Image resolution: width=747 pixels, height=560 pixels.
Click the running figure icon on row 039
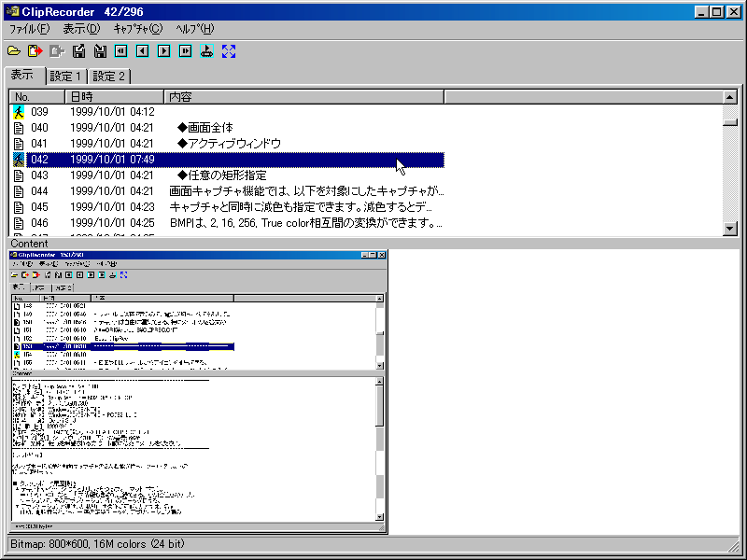coord(19,112)
